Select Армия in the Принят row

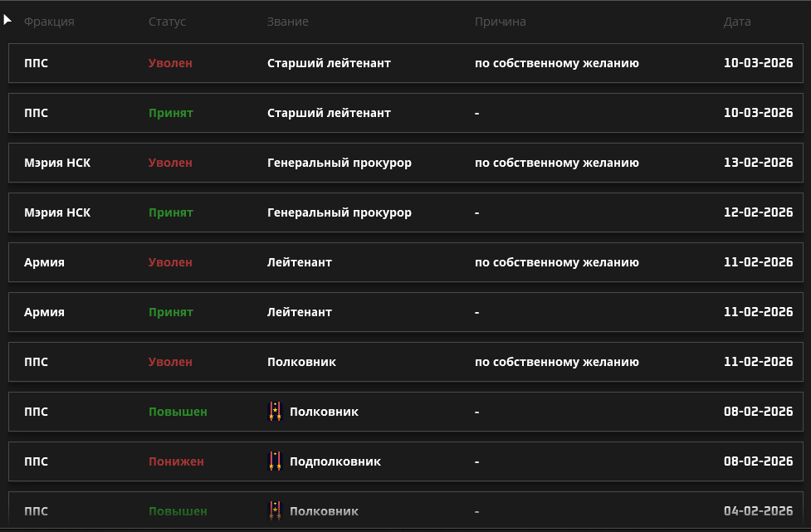click(44, 312)
